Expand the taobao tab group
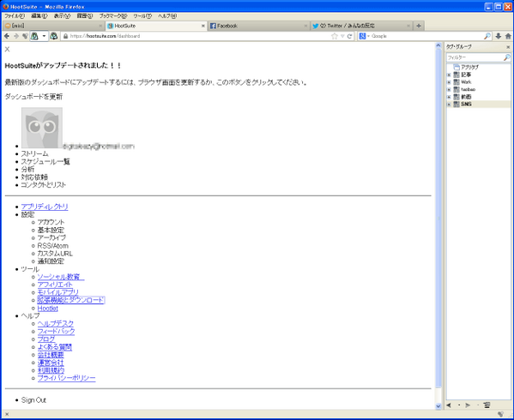Screen dimensions: 514x420 coord(449,89)
